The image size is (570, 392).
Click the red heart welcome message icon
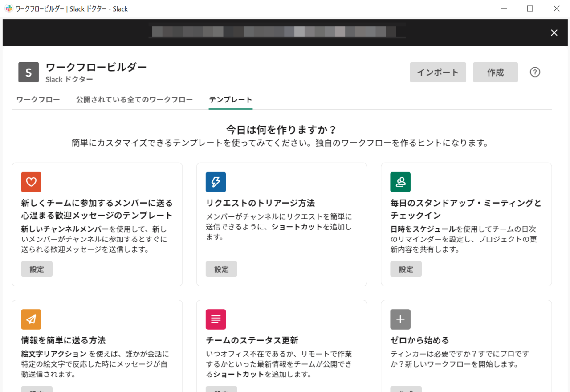pos(31,182)
